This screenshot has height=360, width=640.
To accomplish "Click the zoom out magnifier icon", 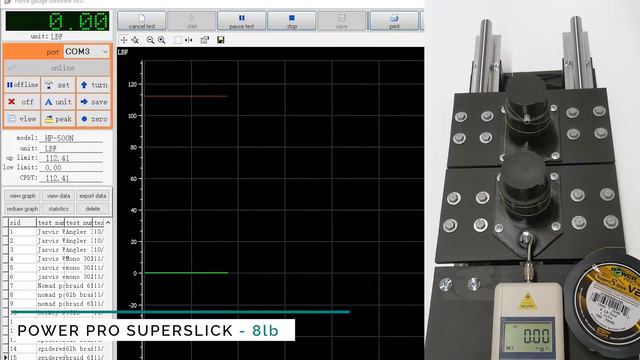I will pos(150,40).
